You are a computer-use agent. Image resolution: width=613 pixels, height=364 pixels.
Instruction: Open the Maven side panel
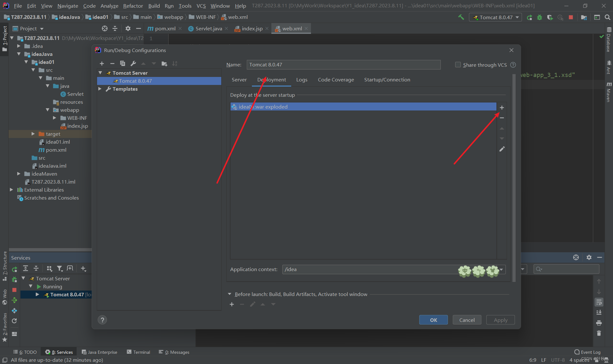click(609, 92)
